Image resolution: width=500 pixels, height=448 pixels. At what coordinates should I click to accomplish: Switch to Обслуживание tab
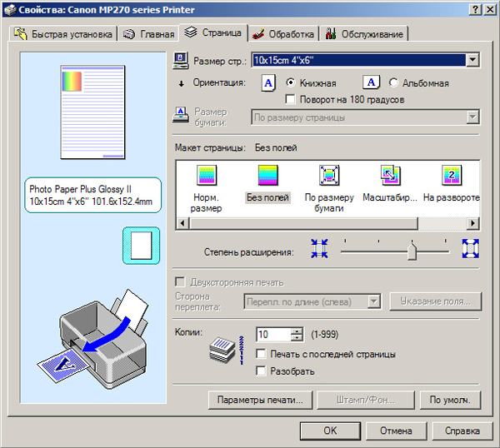(364, 34)
